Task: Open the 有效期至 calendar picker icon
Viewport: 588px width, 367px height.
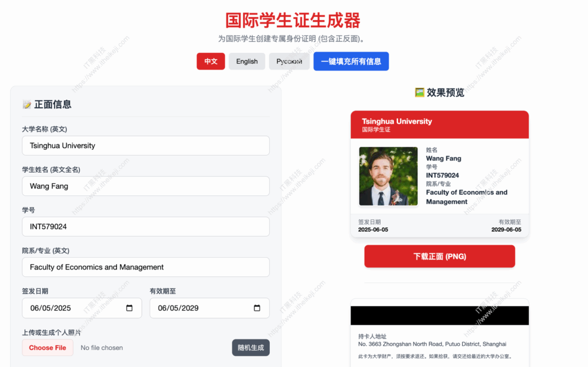Action: click(256, 308)
